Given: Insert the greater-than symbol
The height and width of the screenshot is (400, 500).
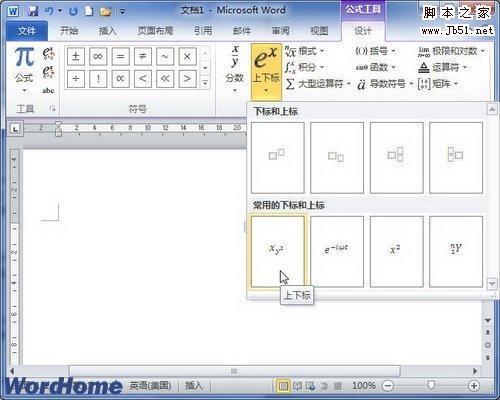Looking at the screenshot, I should [x=187, y=79].
